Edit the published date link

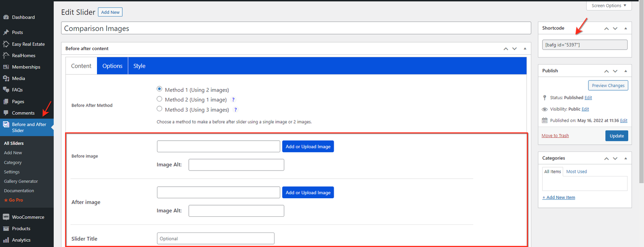pyautogui.click(x=623, y=120)
